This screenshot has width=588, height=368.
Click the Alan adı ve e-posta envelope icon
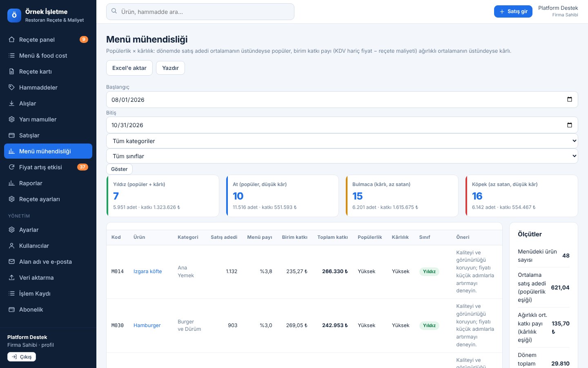11,262
